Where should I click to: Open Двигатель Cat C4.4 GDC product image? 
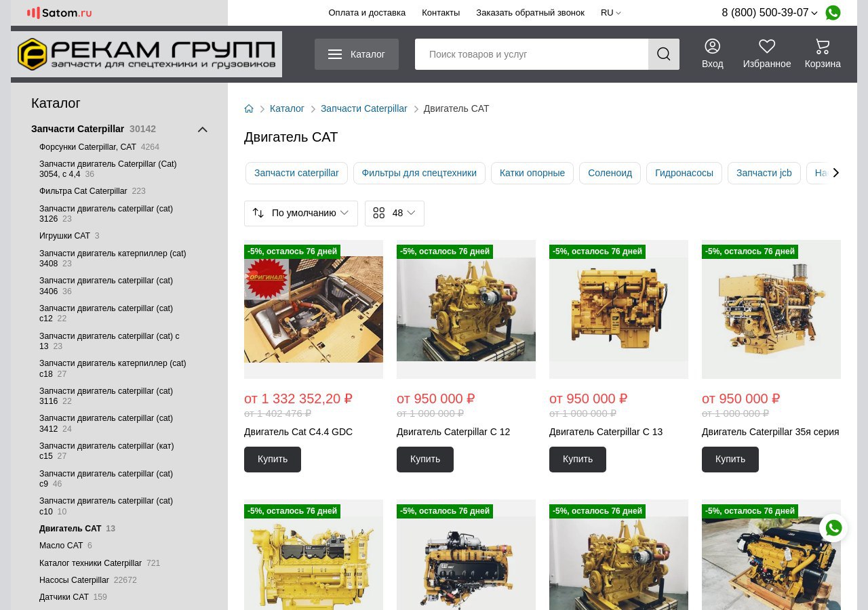[313, 309]
